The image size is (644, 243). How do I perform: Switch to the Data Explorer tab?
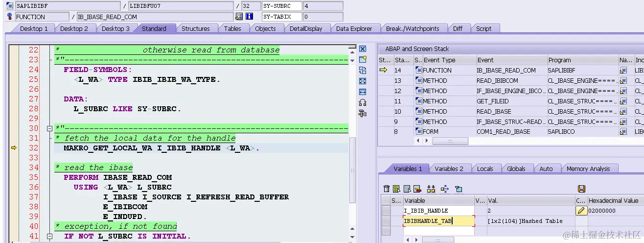[354, 28]
